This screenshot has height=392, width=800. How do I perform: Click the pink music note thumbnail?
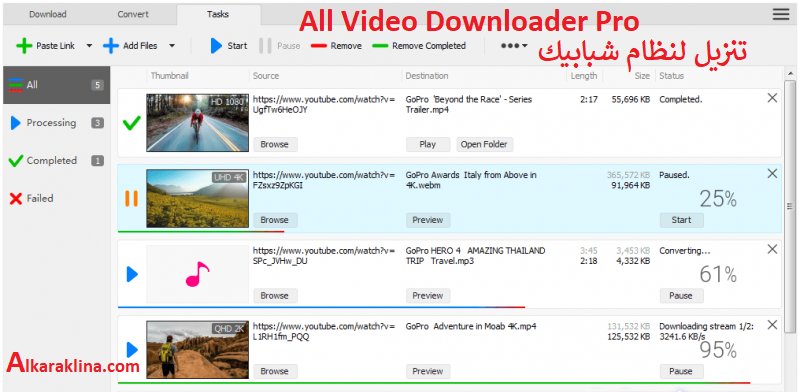click(197, 274)
